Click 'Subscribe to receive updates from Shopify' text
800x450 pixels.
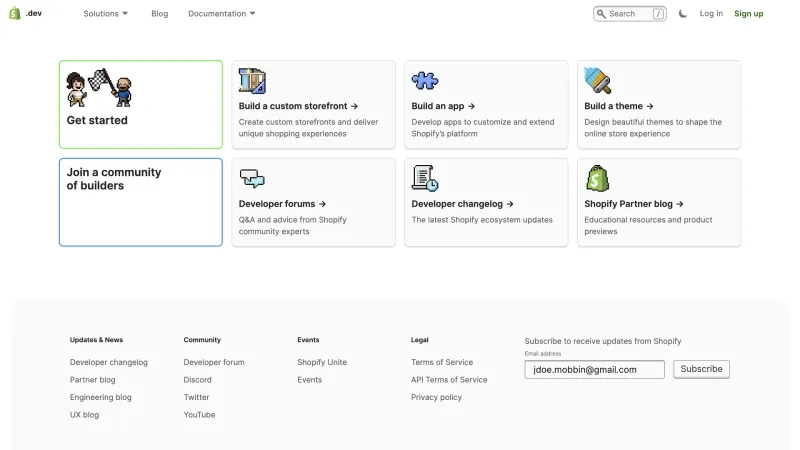[x=603, y=341]
